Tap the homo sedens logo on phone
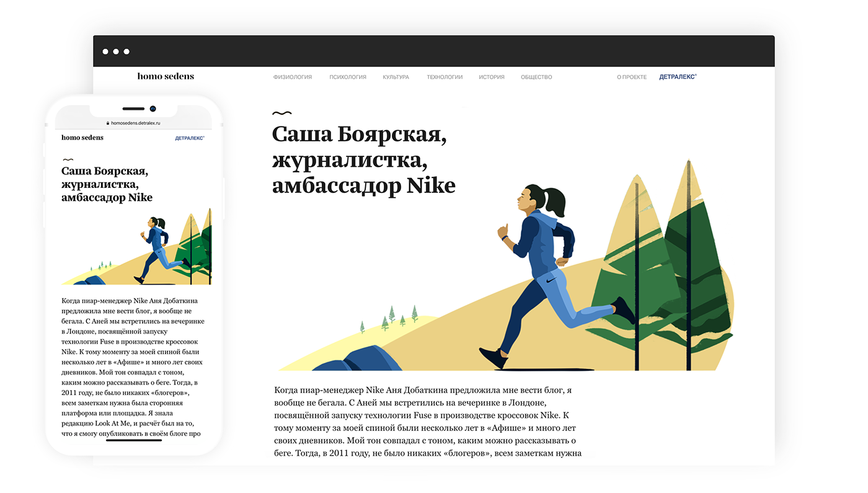 click(x=82, y=138)
